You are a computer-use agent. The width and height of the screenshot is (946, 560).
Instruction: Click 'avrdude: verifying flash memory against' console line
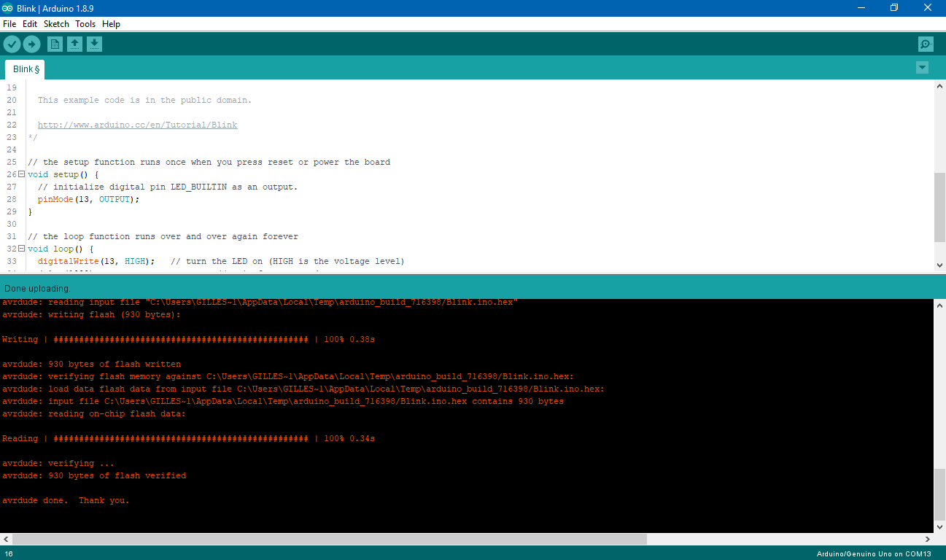click(288, 376)
